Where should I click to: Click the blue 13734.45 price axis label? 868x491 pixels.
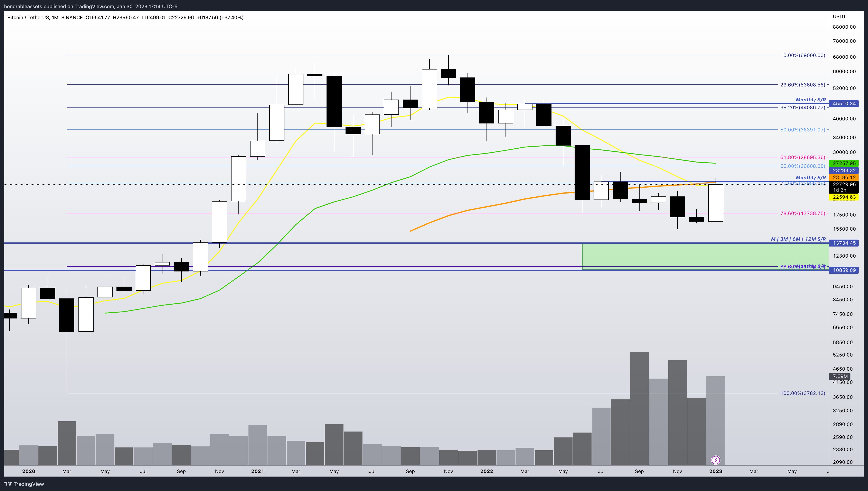tap(844, 243)
